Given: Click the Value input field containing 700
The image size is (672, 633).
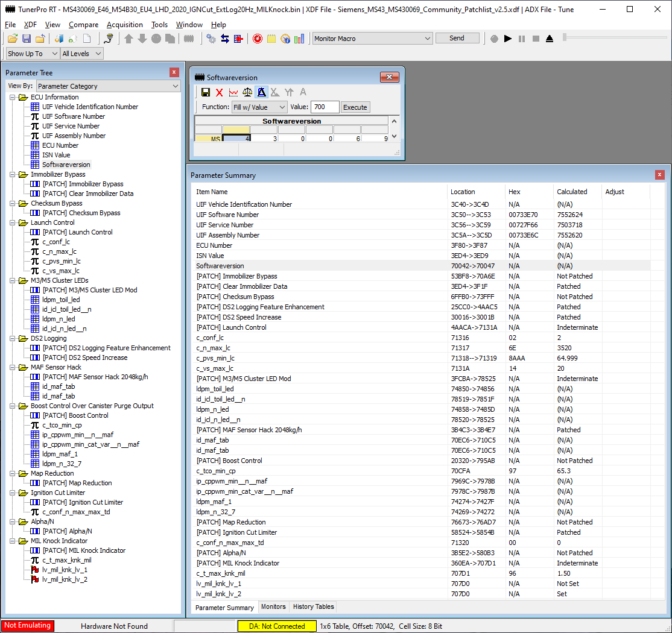Looking at the screenshot, I should (325, 107).
